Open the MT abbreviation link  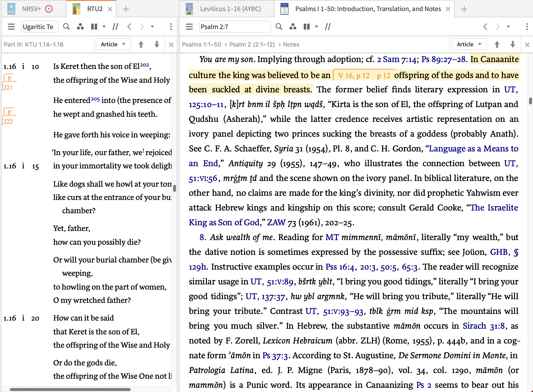pos(332,237)
